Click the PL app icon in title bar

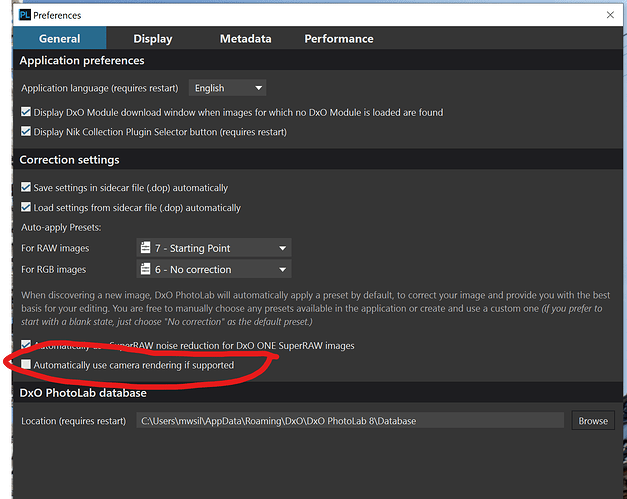click(25, 15)
